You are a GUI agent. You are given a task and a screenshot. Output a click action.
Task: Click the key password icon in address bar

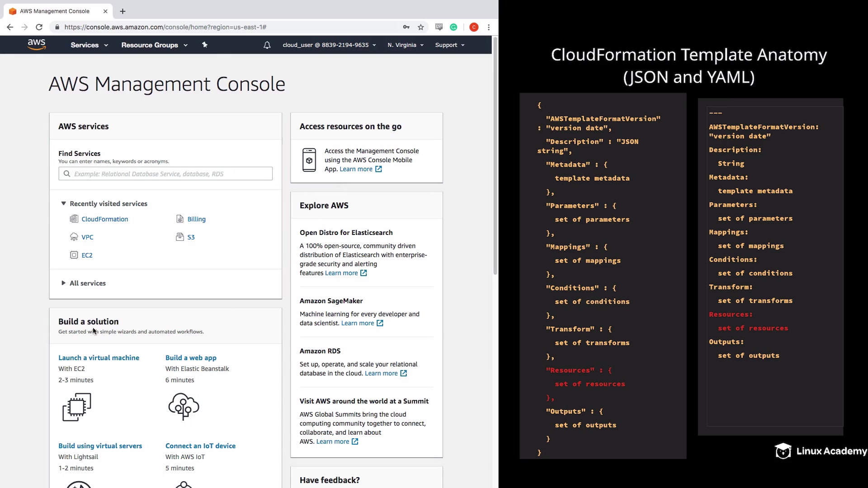pyautogui.click(x=406, y=27)
